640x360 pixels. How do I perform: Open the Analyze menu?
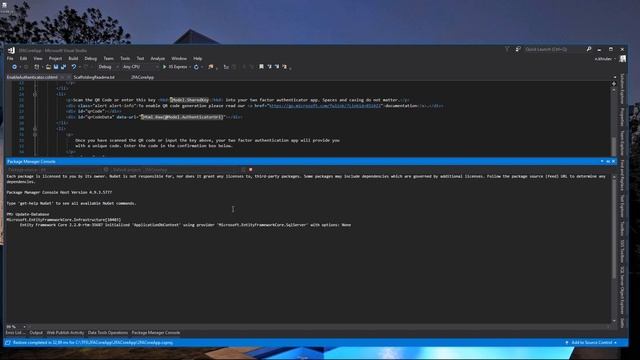[x=158, y=59]
